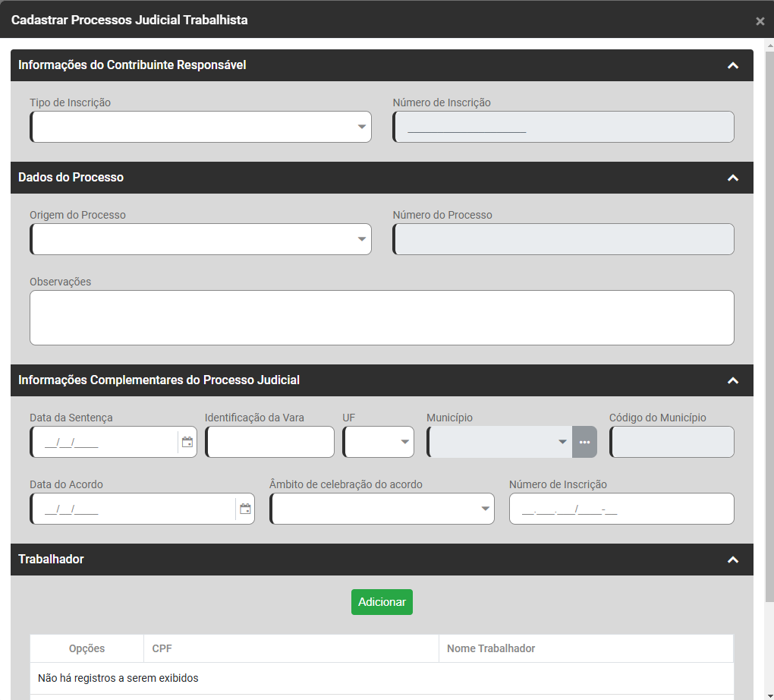Open Âmbito de celebração do acordo dropdown

tap(382, 509)
